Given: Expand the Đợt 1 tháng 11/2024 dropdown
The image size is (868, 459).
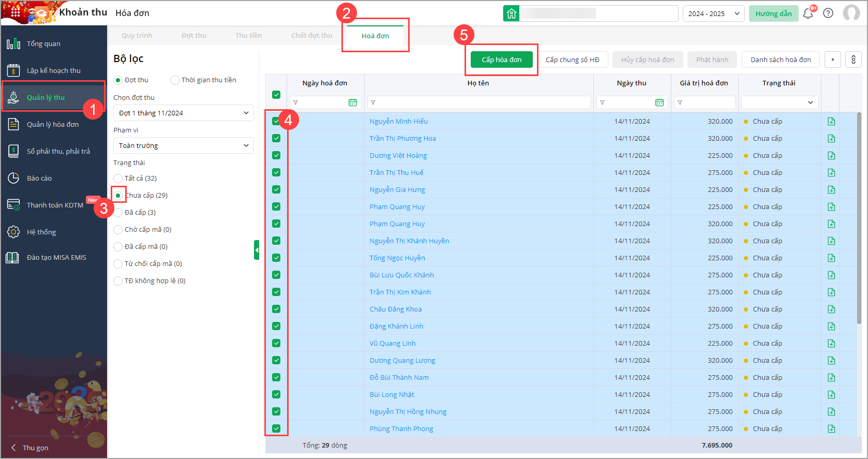Looking at the screenshot, I should coord(183,113).
